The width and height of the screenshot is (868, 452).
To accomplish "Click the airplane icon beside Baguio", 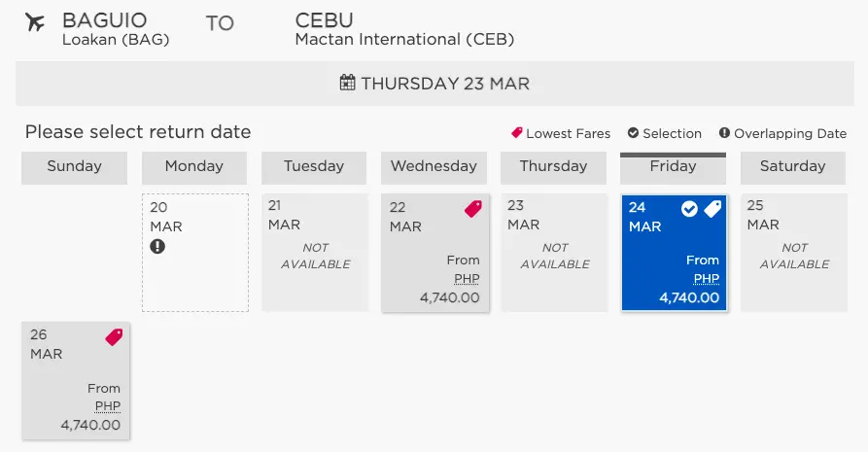I will pyautogui.click(x=35, y=22).
